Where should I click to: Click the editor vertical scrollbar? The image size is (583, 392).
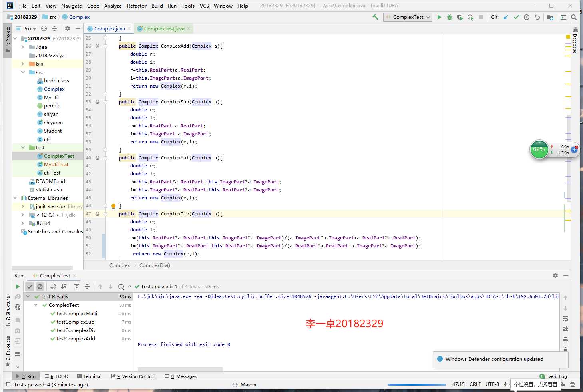[x=569, y=158]
